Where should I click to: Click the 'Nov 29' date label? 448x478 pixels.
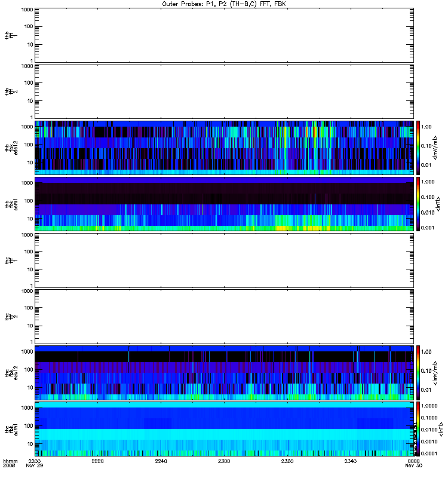(x=35, y=465)
